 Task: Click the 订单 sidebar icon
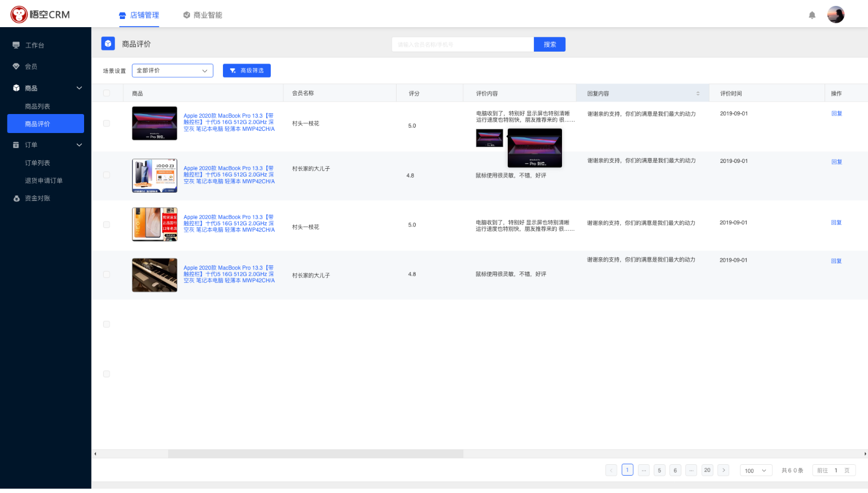coord(16,145)
